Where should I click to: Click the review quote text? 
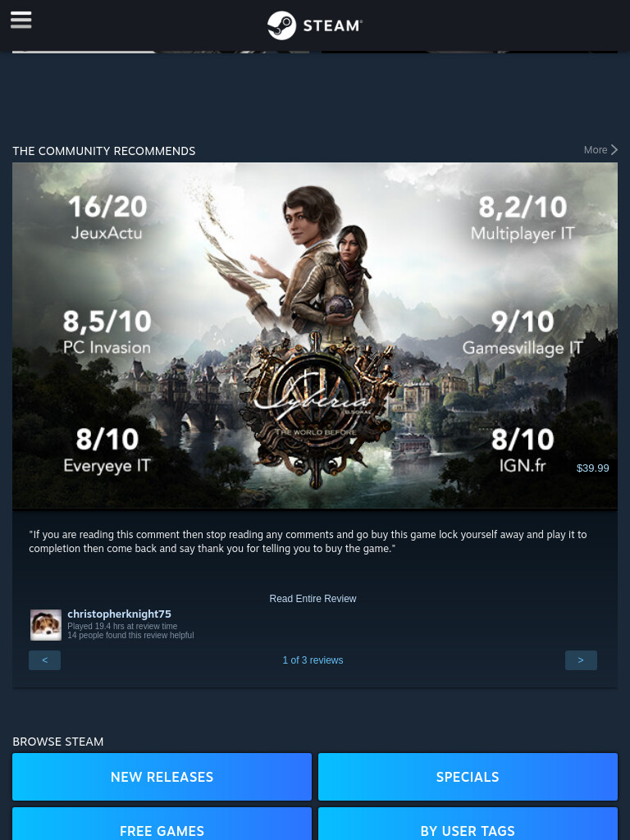click(x=308, y=541)
